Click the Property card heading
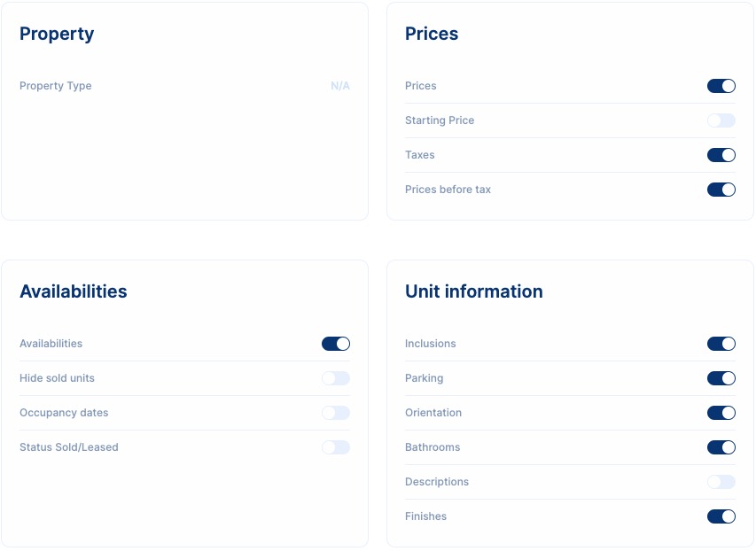The height and width of the screenshot is (551, 756). click(57, 35)
